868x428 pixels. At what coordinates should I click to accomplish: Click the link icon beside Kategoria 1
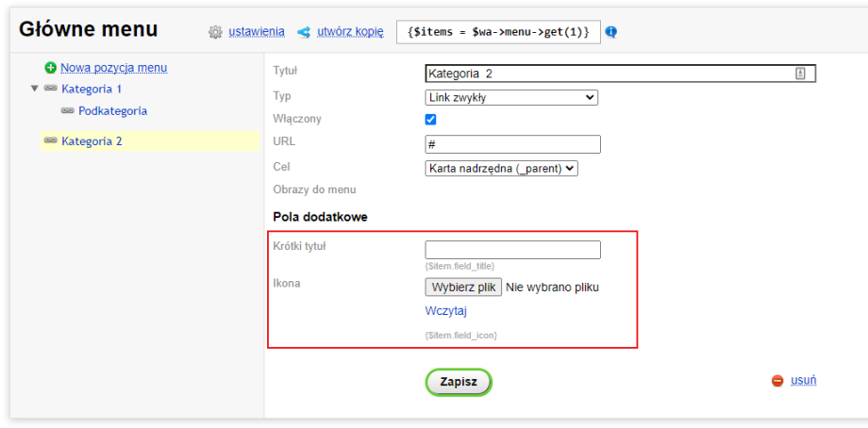51,90
